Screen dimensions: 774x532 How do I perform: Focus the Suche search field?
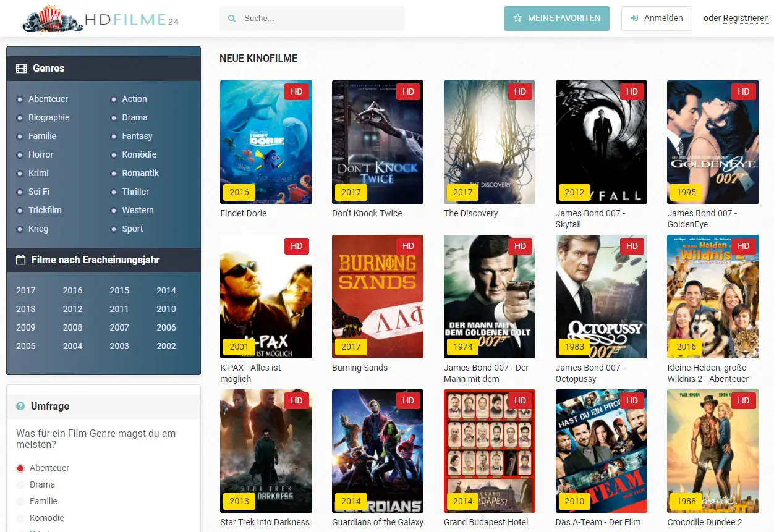coord(312,19)
